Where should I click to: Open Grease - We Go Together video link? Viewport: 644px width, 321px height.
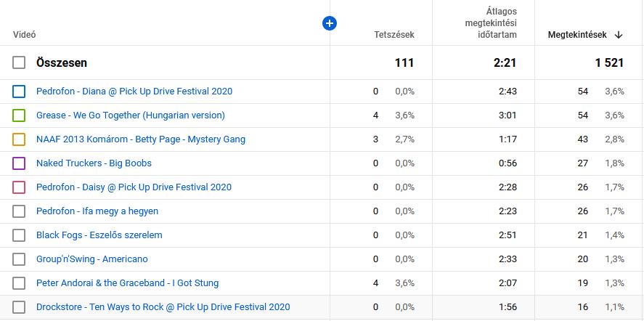tap(131, 115)
